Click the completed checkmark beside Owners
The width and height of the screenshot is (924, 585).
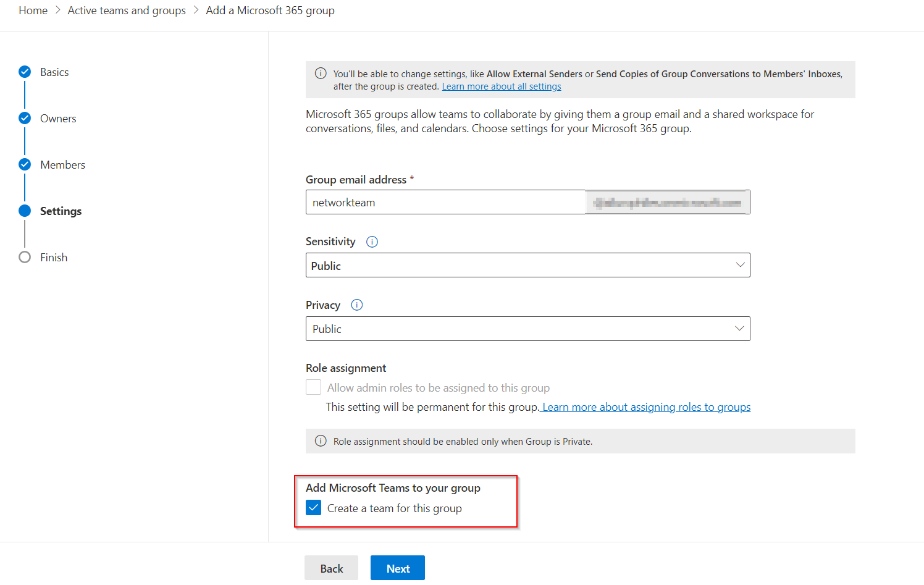(25, 117)
